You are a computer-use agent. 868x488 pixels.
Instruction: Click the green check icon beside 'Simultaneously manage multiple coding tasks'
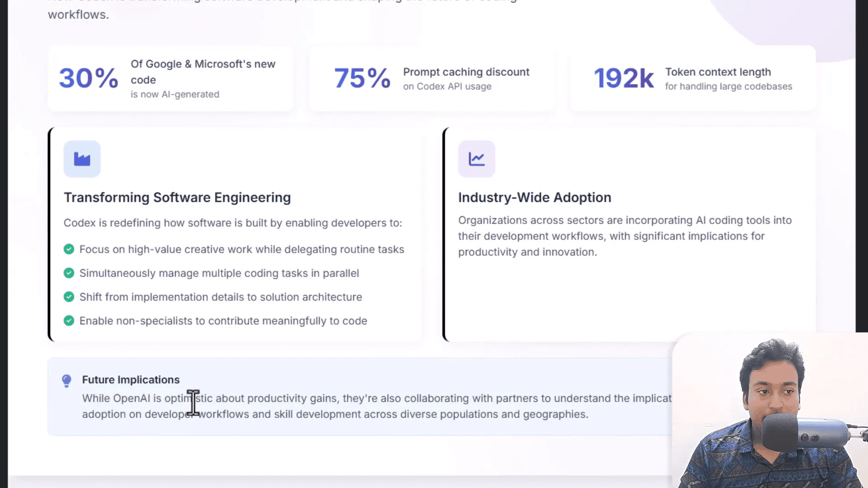[69, 273]
